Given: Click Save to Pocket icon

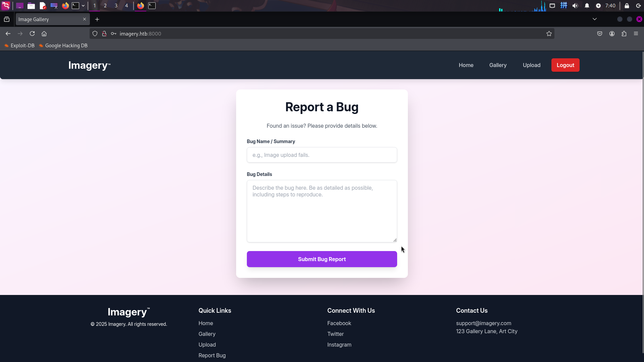Looking at the screenshot, I should tap(600, 34).
